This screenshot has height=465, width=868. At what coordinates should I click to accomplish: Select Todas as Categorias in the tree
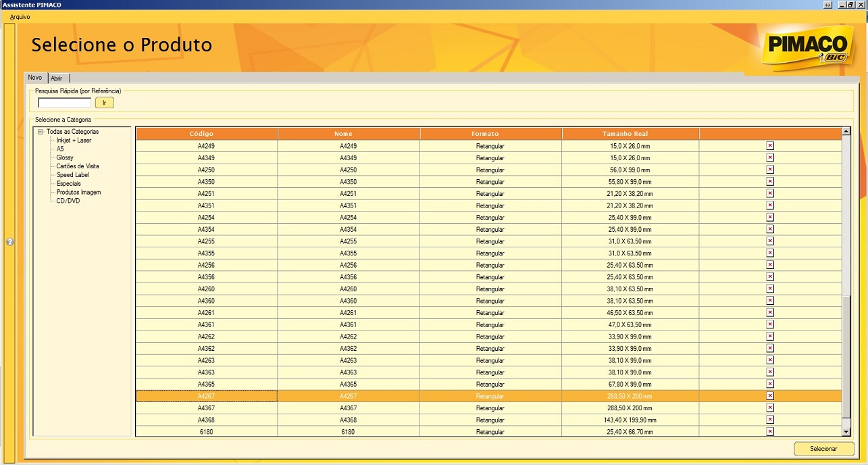pos(72,132)
